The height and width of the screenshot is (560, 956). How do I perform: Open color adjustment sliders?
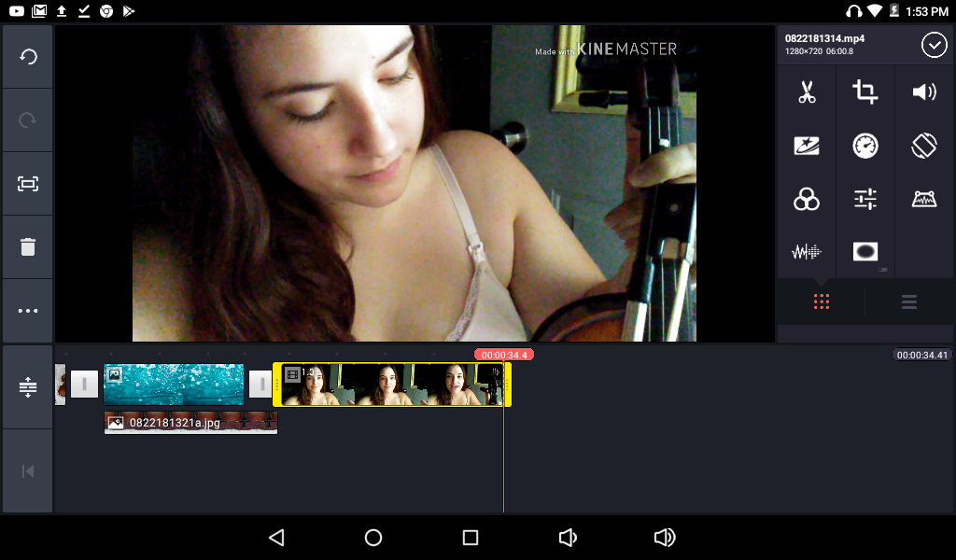pyautogui.click(x=865, y=199)
